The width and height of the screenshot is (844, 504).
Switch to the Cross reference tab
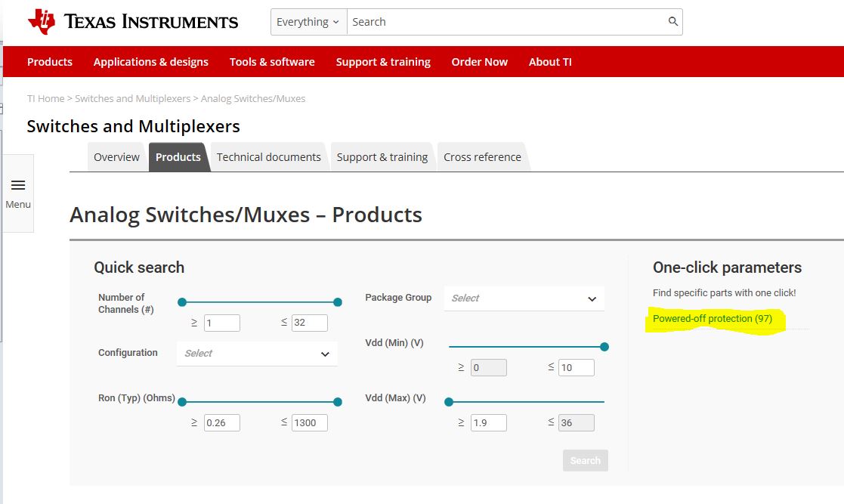tap(482, 157)
